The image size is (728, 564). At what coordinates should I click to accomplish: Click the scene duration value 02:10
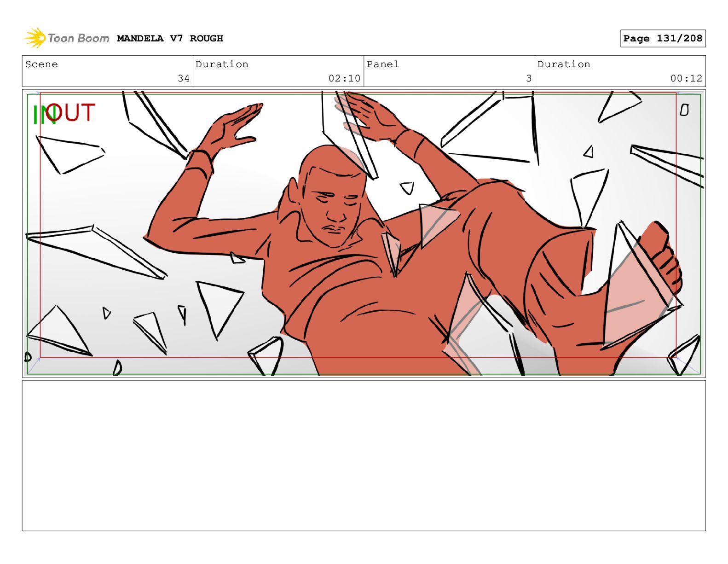click(x=344, y=78)
